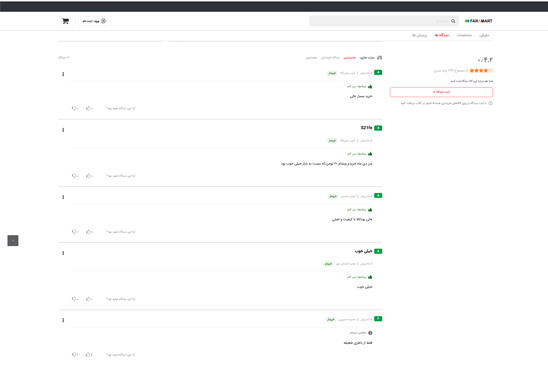The width and height of the screenshot is (548, 365).
Task: Click the login / register button
Action: 94,21
